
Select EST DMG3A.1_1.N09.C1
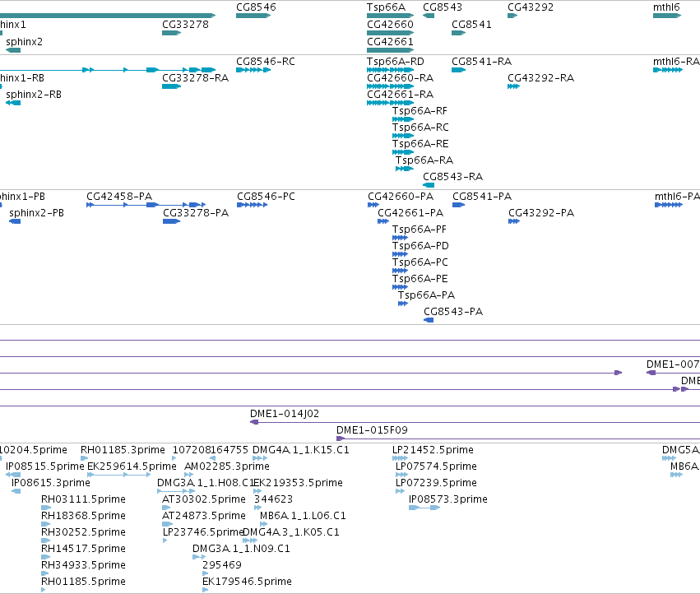pyautogui.click(x=199, y=557)
